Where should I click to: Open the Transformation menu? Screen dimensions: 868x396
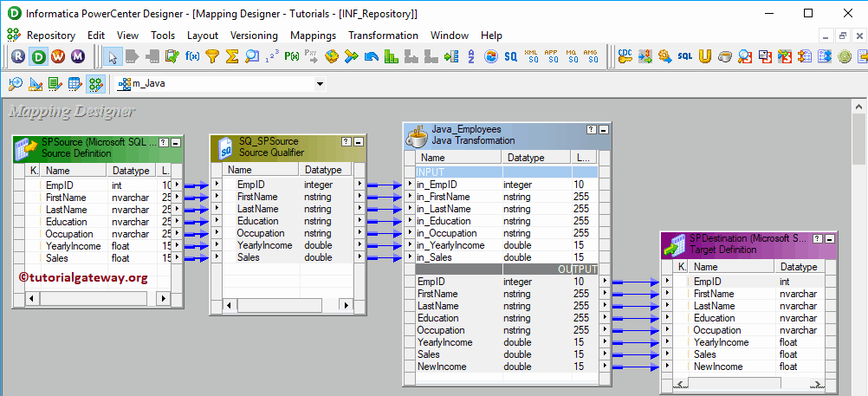coord(383,36)
